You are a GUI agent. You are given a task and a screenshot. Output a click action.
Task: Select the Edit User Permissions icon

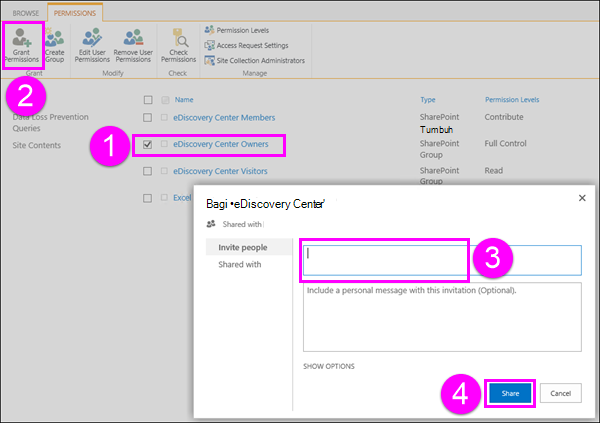92,46
